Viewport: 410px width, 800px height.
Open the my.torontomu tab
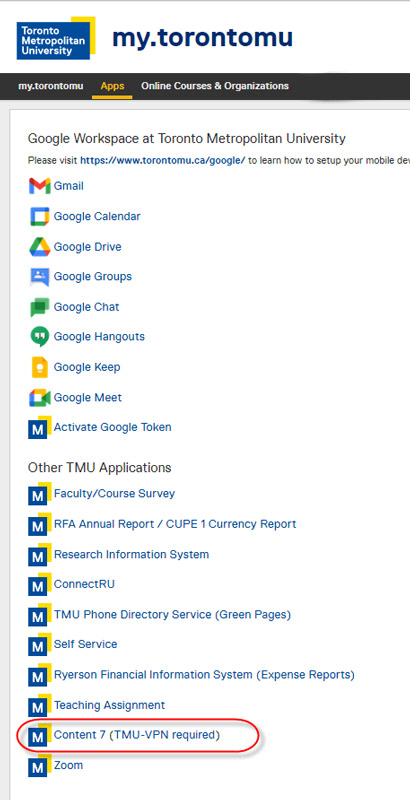pyautogui.click(x=50, y=86)
